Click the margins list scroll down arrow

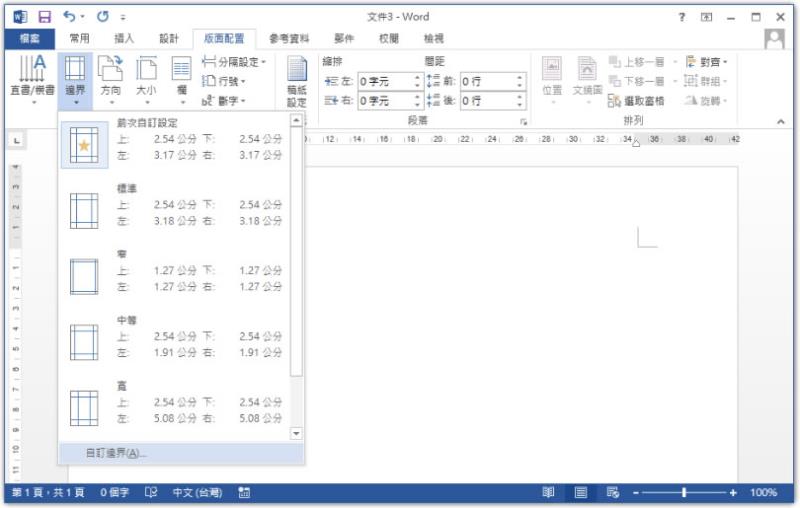296,434
